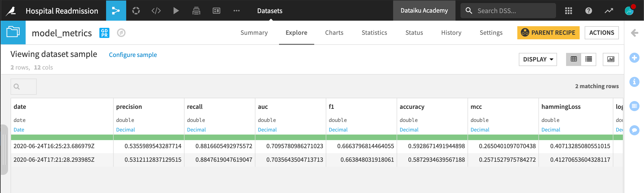Click the ACTIONS button
The image size is (644, 193).
pyautogui.click(x=602, y=33)
